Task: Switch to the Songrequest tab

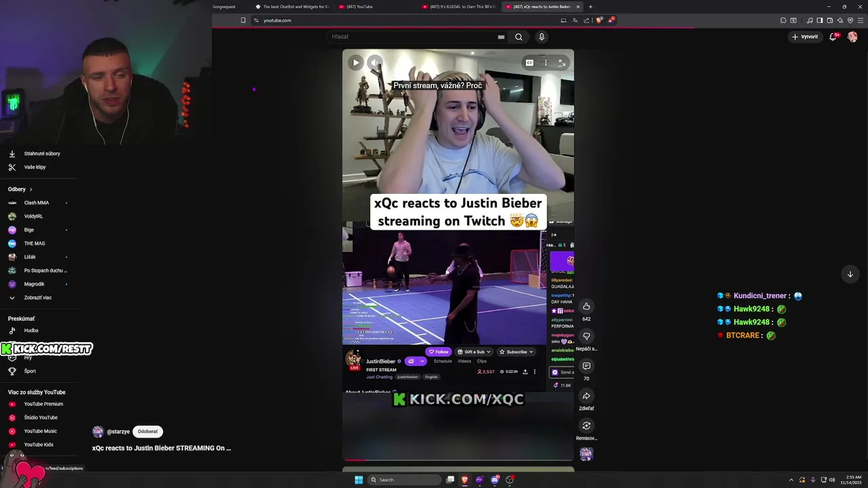Action: coord(224,7)
